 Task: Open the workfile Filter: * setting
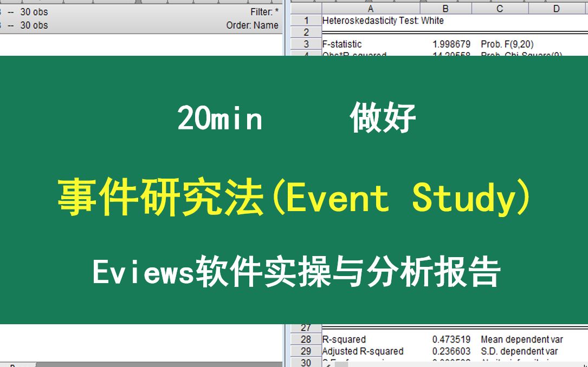[x=264, y=12]
